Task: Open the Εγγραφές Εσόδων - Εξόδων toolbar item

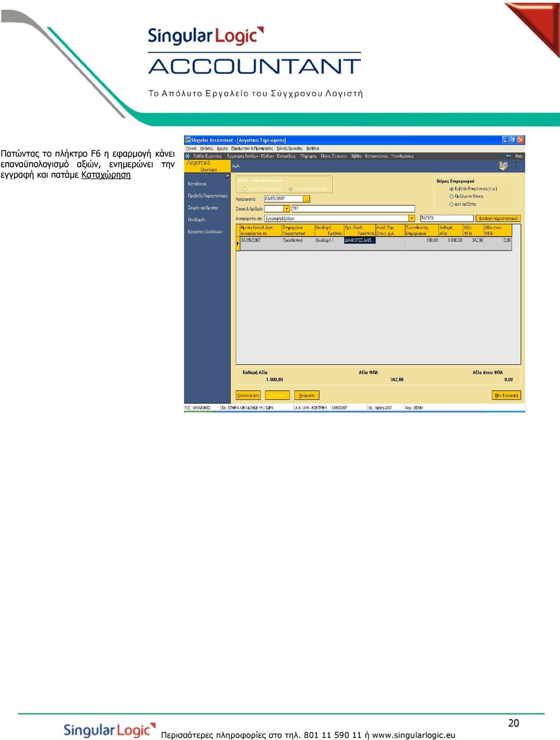Action: 250,156
